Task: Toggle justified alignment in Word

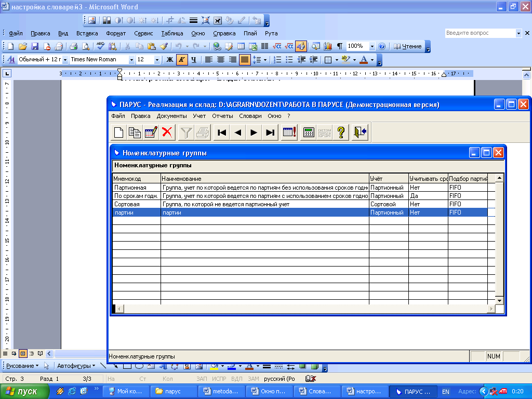Action: 244,60
